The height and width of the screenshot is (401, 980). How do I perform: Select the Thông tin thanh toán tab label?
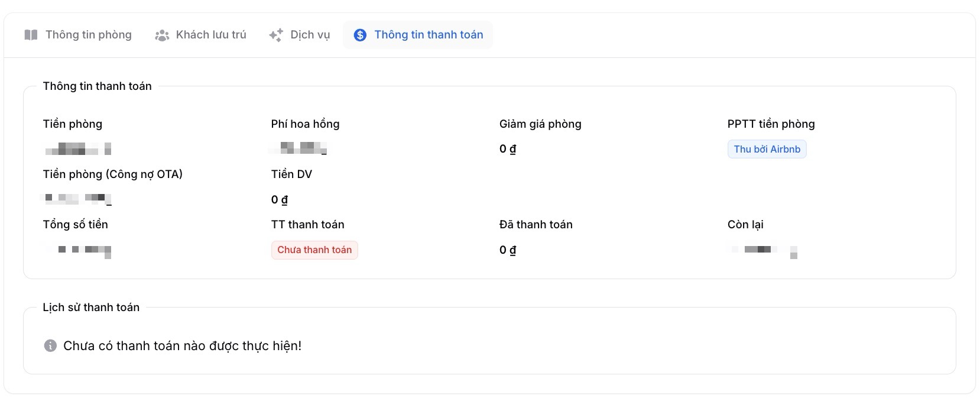pos(429,35)
